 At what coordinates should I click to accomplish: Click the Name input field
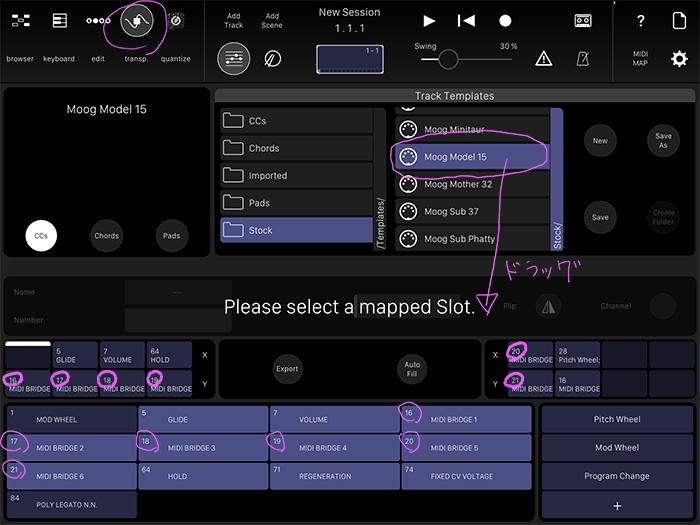[178, 292]
